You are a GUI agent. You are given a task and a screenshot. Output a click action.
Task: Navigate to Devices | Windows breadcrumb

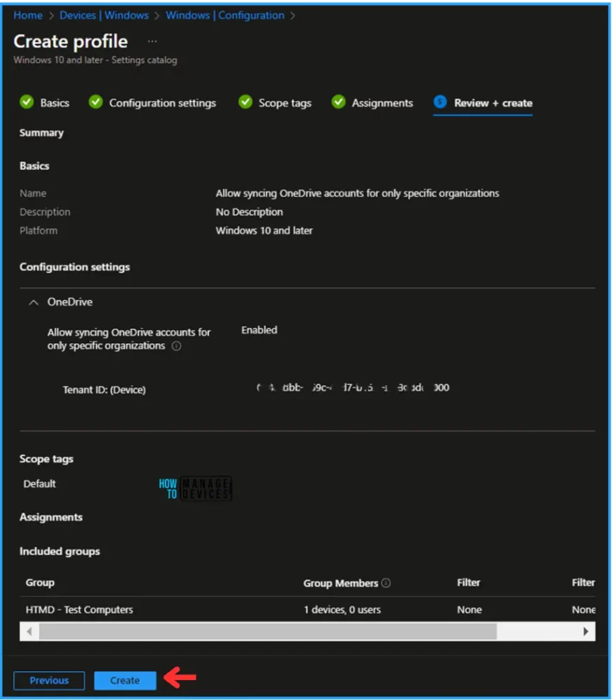pyautogui.click(x=104, y=15)
